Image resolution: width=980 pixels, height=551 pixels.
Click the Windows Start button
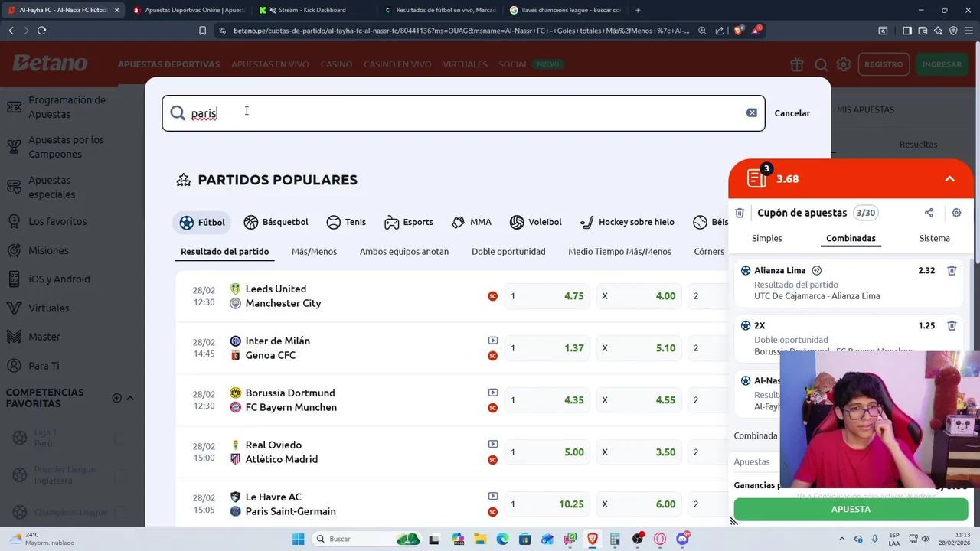[298, 539]
